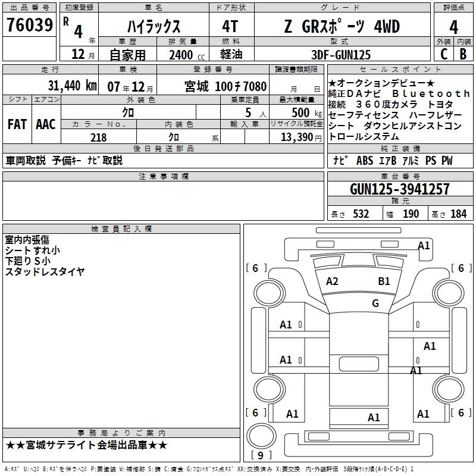
Task: Click the height value 184
Action: (458, 214)
